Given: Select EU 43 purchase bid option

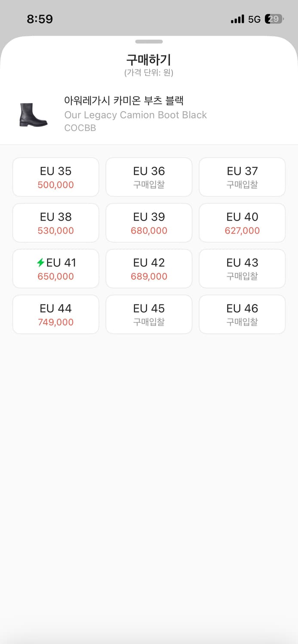Looking at the screenshot, I should [242, 269].
